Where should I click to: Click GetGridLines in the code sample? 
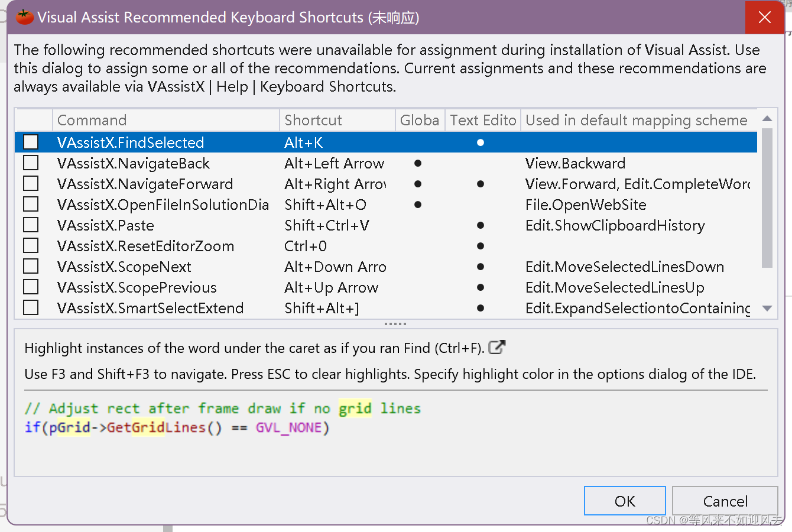tap(157, 427)
